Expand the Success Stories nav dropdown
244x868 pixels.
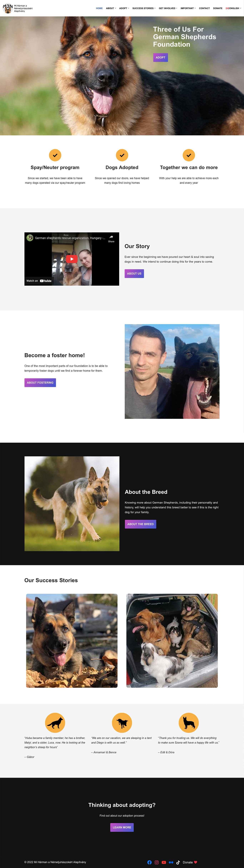[x=144, y=8]
